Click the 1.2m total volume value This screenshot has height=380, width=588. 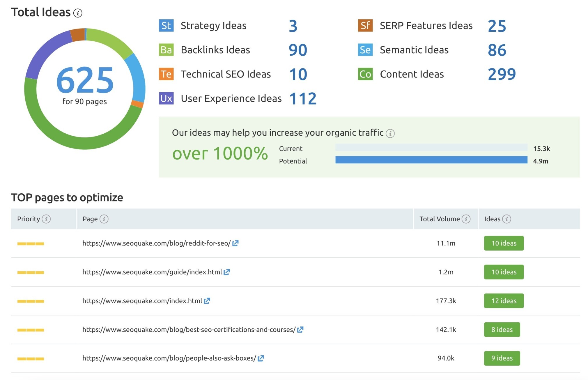coord(446,272)
